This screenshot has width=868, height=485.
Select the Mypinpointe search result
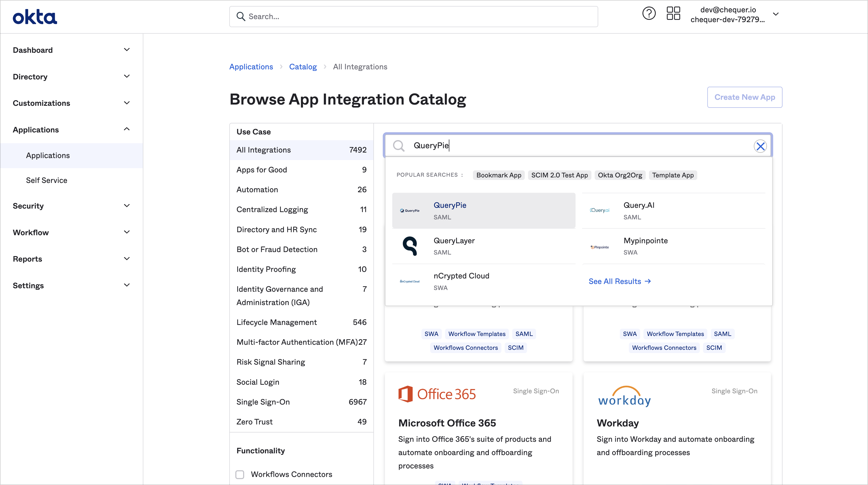point(674,246)
